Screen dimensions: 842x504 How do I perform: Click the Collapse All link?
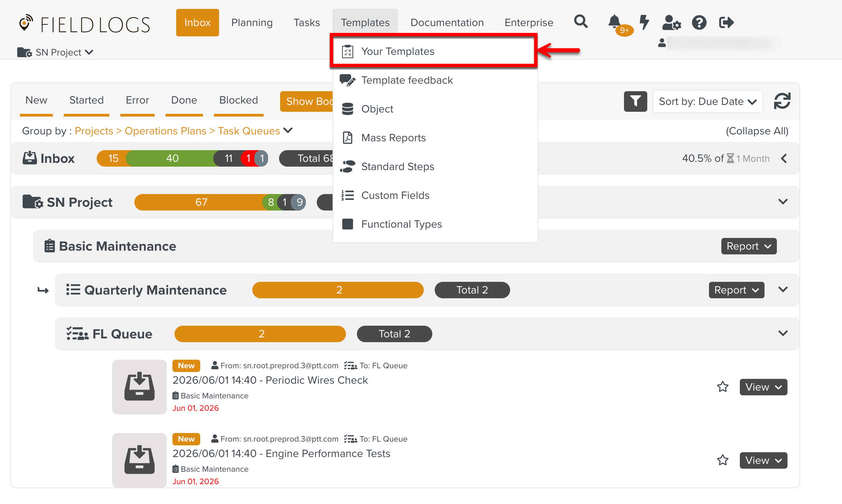coord(757,131)
